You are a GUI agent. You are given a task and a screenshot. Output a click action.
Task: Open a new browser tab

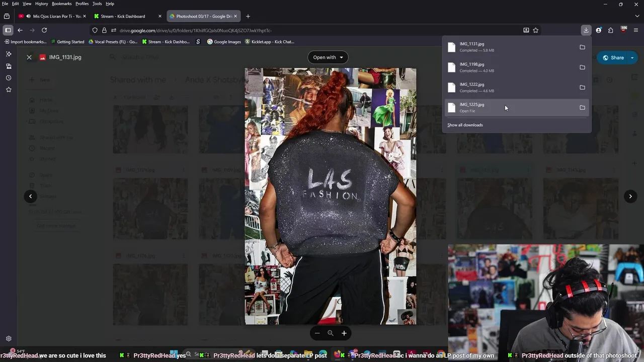click(248, 16)
